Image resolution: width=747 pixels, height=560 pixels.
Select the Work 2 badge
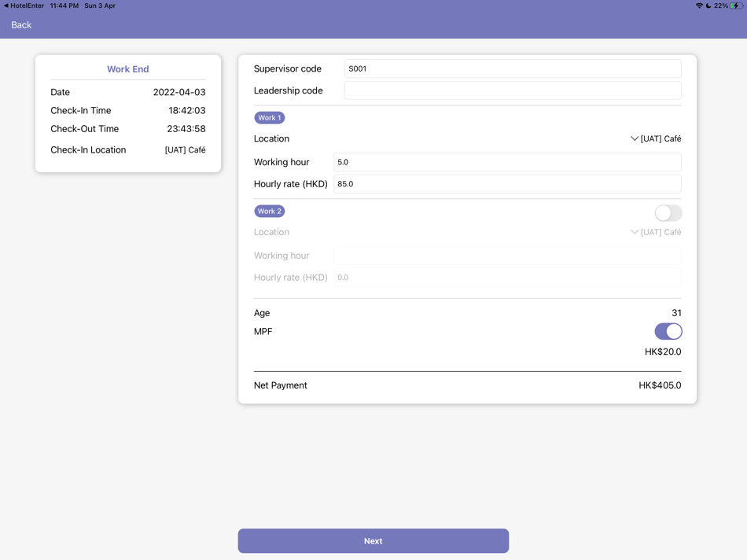270,211
